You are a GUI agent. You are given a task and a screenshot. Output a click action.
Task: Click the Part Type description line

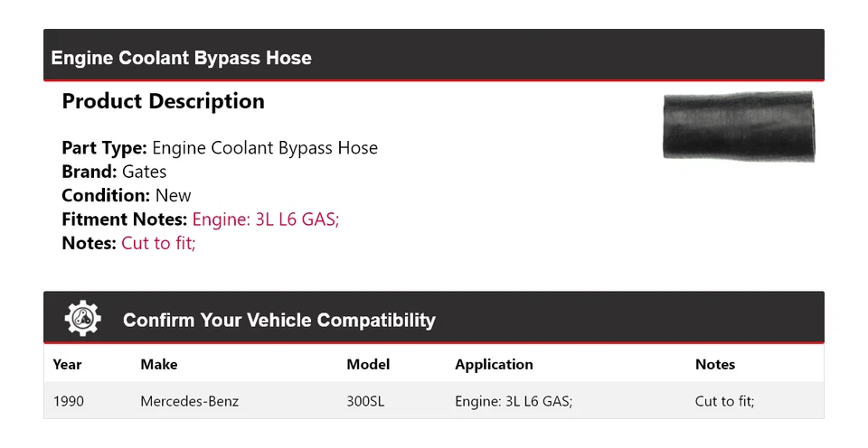(x=220, y=148)
